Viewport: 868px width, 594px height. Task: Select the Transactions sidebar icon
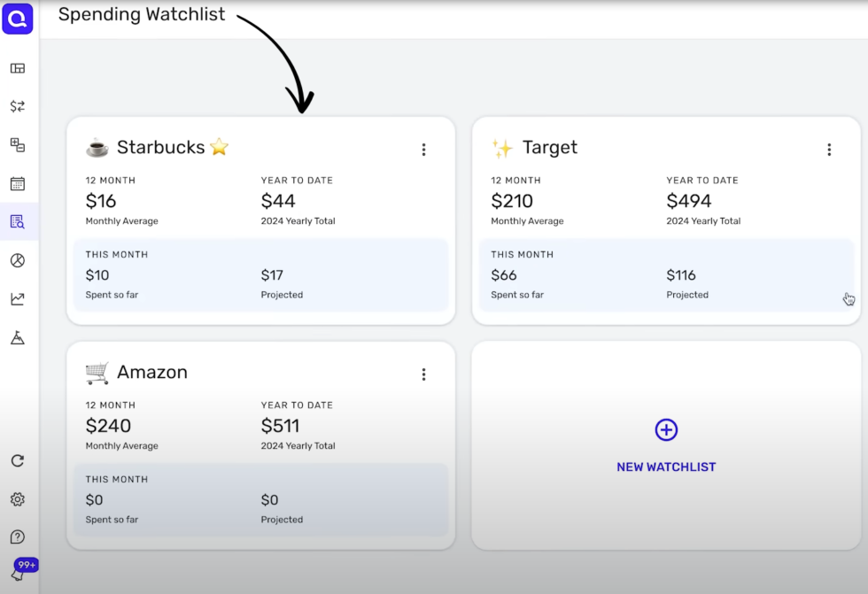(x=18, y=106)
